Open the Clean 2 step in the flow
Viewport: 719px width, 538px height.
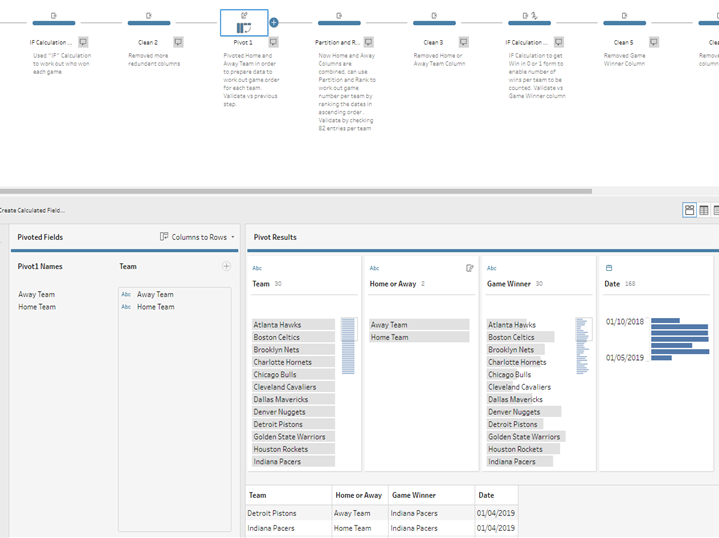coord(149,22)
